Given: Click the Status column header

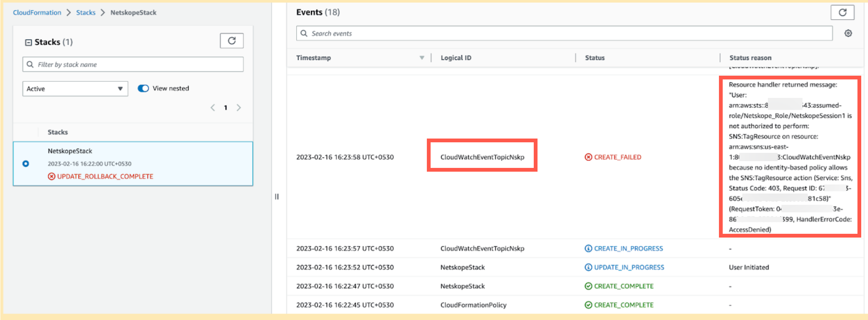Looking at the screenshot, I should [595, 58].
